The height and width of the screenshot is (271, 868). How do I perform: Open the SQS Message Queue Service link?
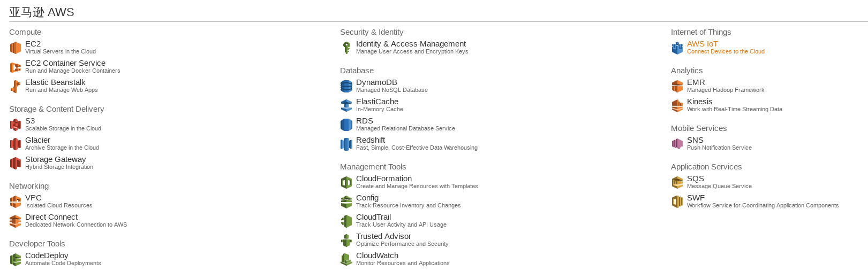(696, 179)
